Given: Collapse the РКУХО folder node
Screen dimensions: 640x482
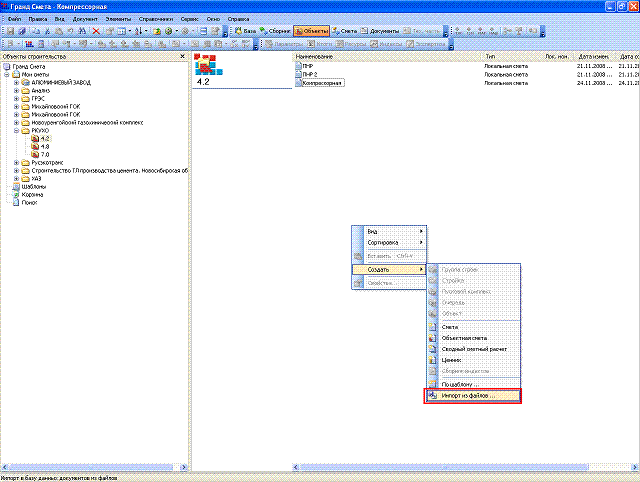Looking at the screenshot, I should click(x=16, y=130).
